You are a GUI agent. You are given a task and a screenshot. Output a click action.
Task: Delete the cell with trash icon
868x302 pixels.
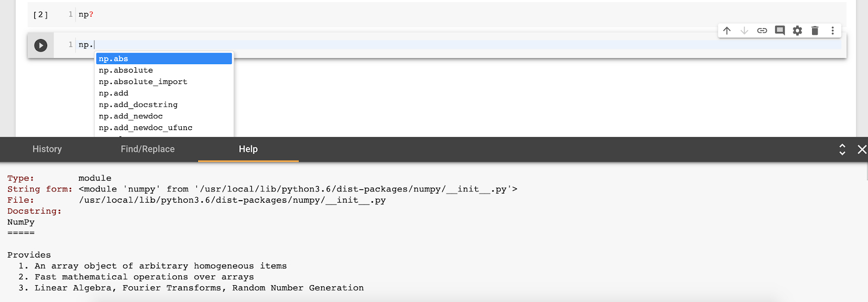click(x=815, y=31)
